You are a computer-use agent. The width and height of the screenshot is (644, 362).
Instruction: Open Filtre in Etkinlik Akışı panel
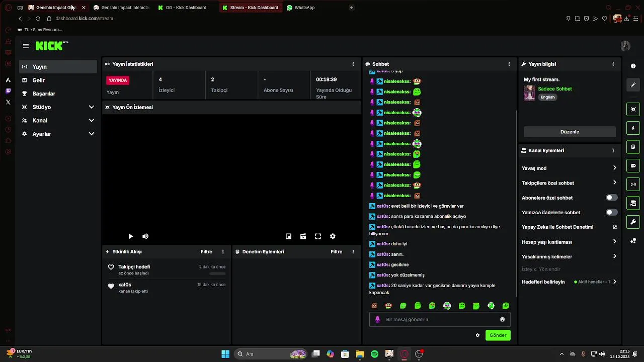pos(206,251)
